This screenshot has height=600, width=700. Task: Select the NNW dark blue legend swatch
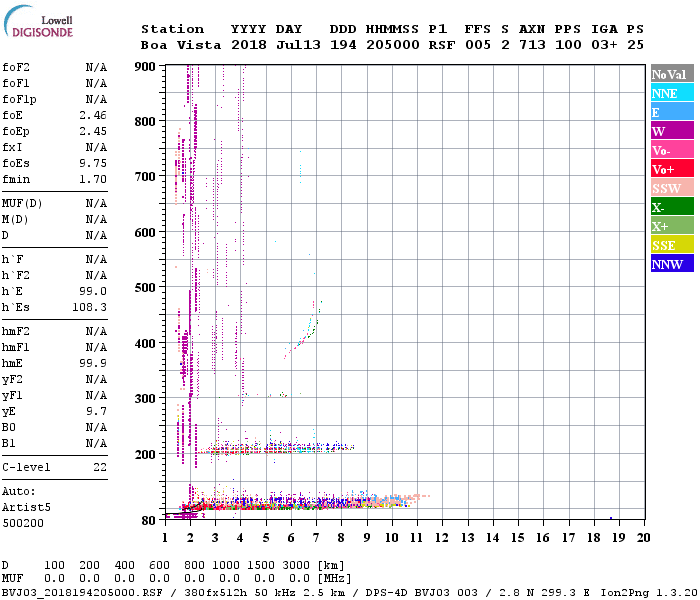672,263
